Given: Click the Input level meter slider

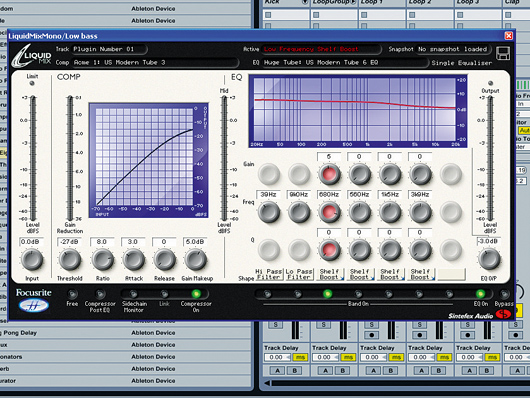Looking at the screenshot, I should [x=33, y=158].
